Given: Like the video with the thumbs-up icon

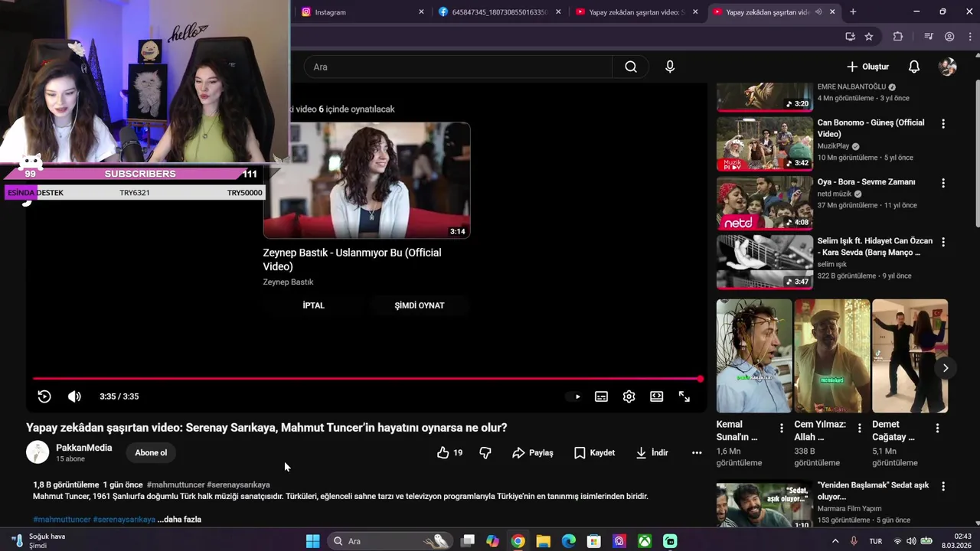Looking at the screenshot, I should click(449, 453).
